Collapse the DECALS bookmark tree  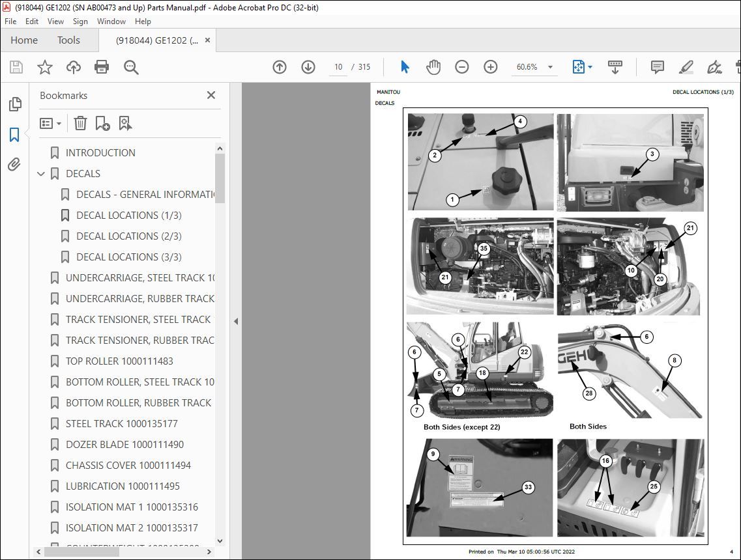point(41,173)
